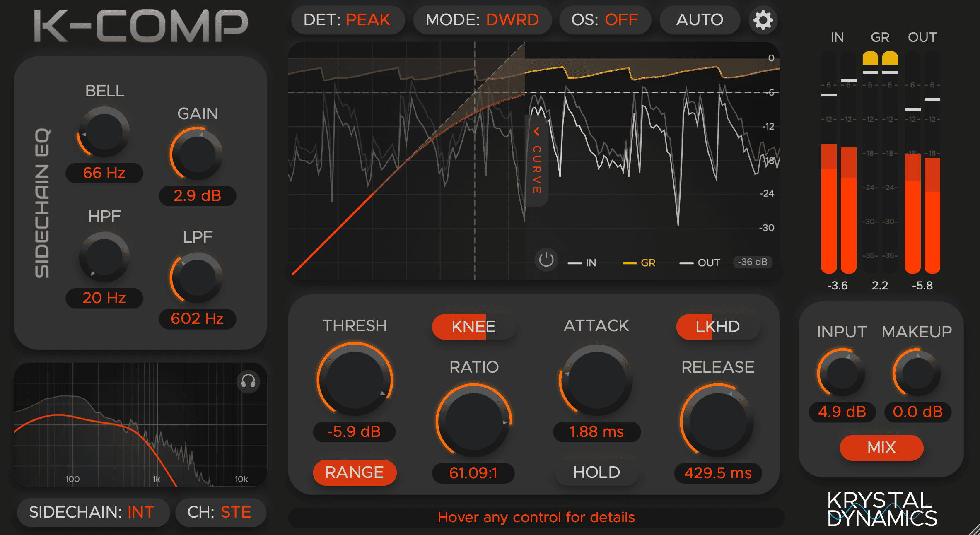
Task: Click the 1.88 ms attack value field
Action: 597,432
